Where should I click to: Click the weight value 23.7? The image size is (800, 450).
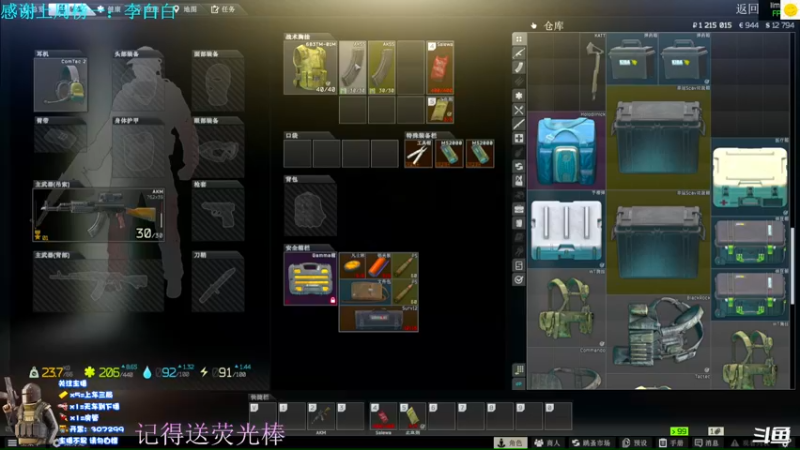click(53, 372)
